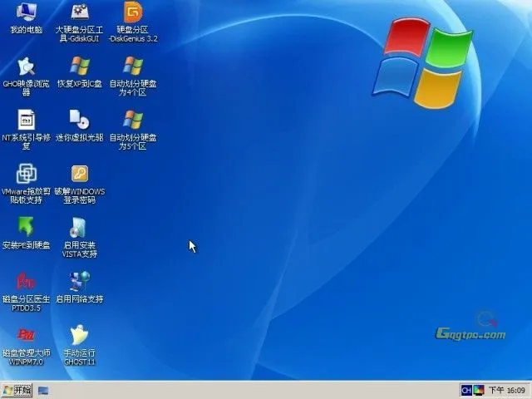532x399 pixels.
Task: Open DiskGenius 3.2 partition tool
Action: tap(132, 13)
